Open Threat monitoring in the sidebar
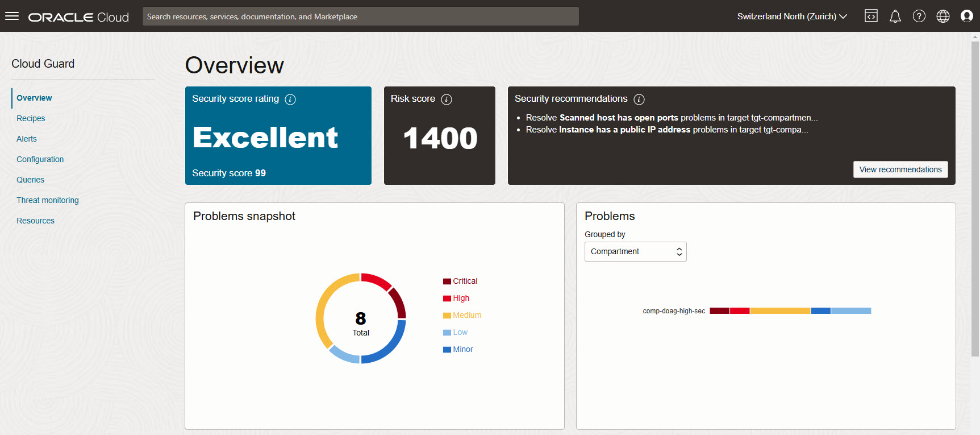This screenshot has height=435, width=980. [48, 200]
